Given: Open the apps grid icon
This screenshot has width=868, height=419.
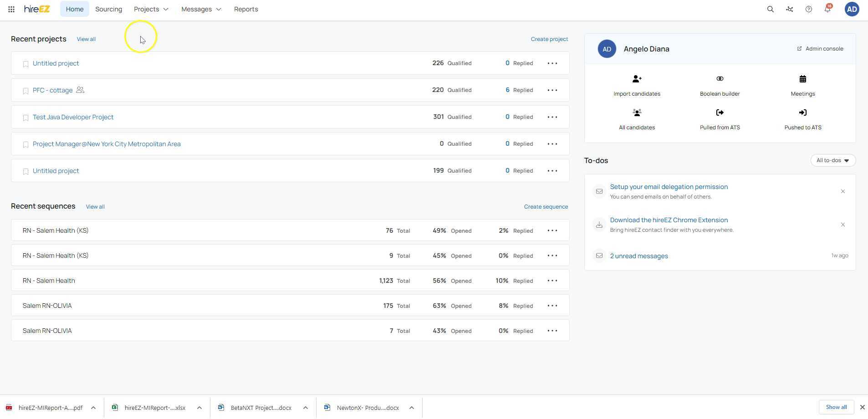Looking at the screenshot, I should 11,9.
